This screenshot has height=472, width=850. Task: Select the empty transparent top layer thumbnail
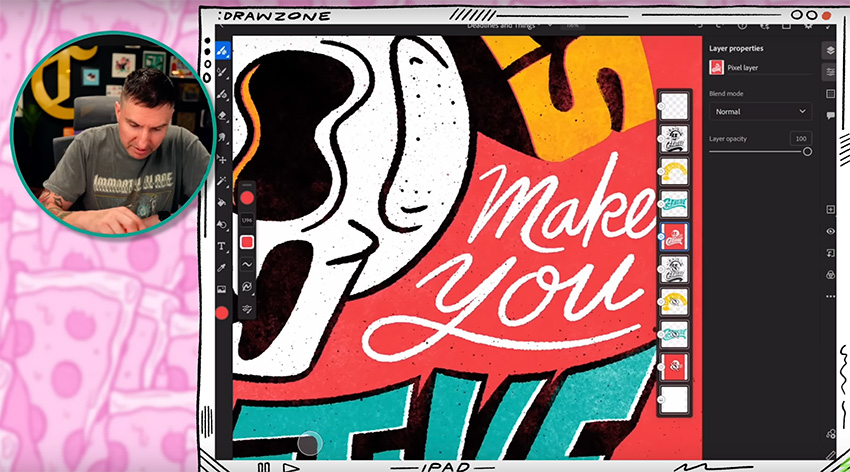point(675,106)
